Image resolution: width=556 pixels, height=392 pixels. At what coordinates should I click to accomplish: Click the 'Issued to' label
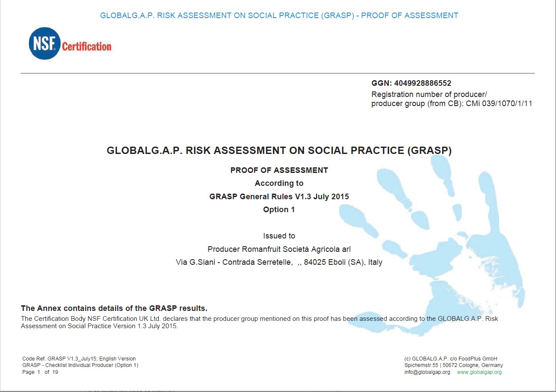279,236
